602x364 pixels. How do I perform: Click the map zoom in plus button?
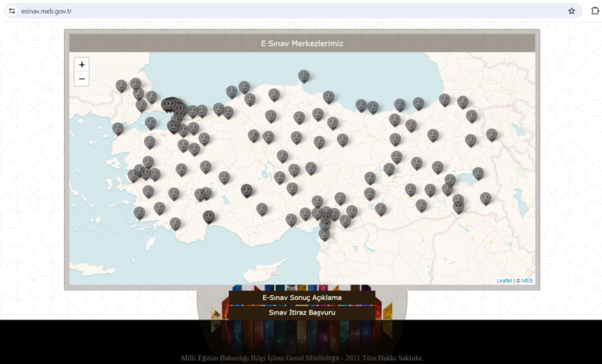82,65
